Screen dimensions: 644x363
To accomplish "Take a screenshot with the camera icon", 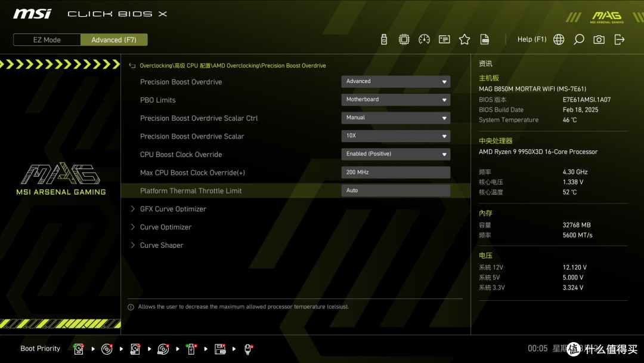I will coord(599,39).
